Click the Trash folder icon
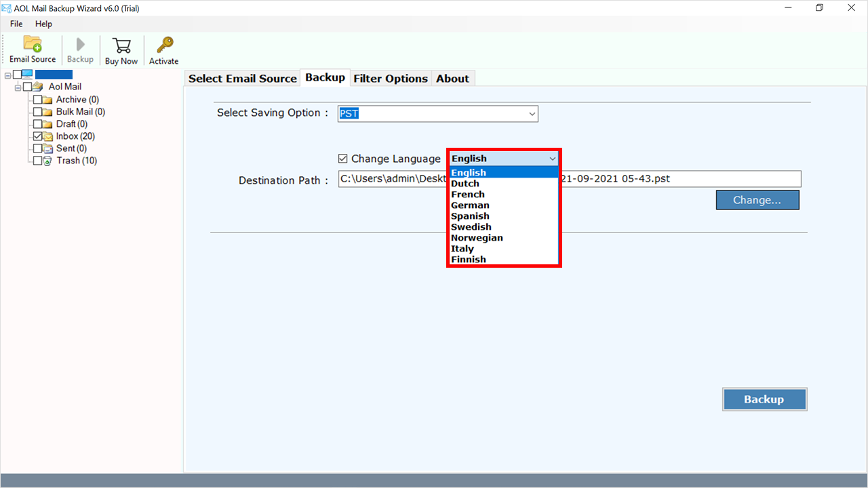Viewport: 868px width, 488px height. tap(48, 161)
